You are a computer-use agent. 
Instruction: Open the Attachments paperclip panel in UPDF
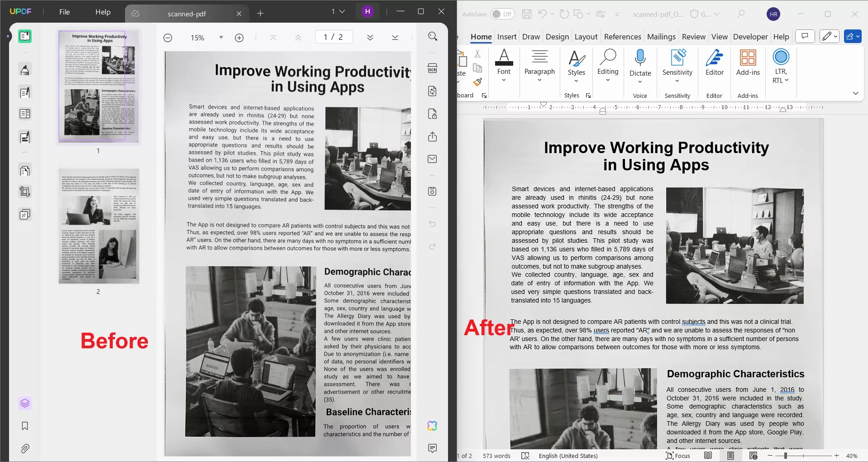25,448
